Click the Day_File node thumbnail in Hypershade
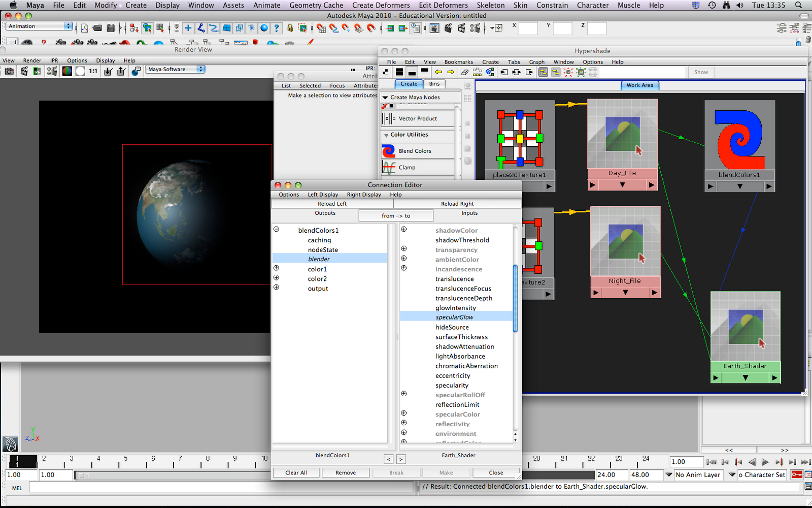The height and width of the screenshot is (508, 812). click(623, 133)
